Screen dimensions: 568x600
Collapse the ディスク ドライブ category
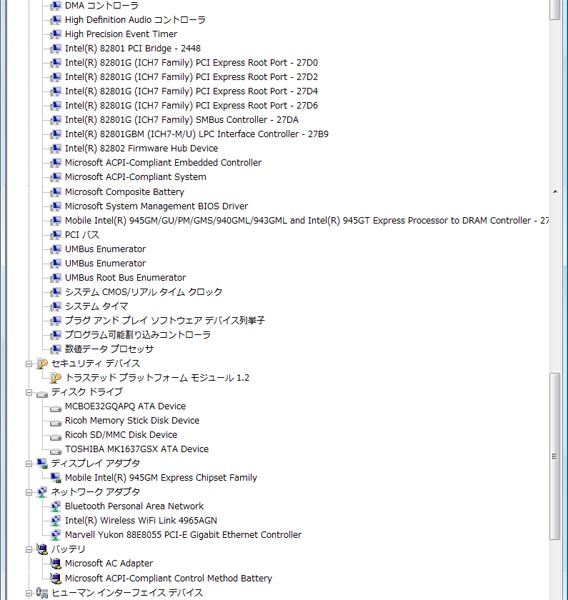coord(29,392)
